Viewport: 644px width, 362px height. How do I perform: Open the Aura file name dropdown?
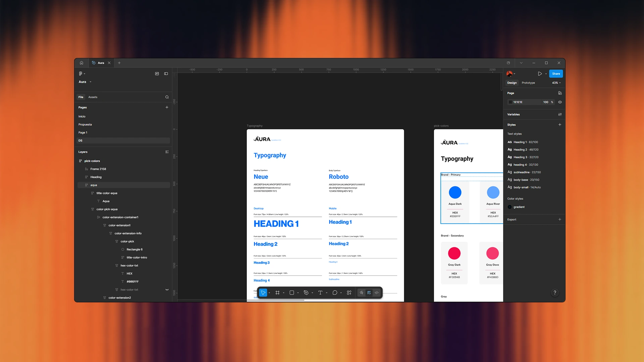tap(91, 82)
